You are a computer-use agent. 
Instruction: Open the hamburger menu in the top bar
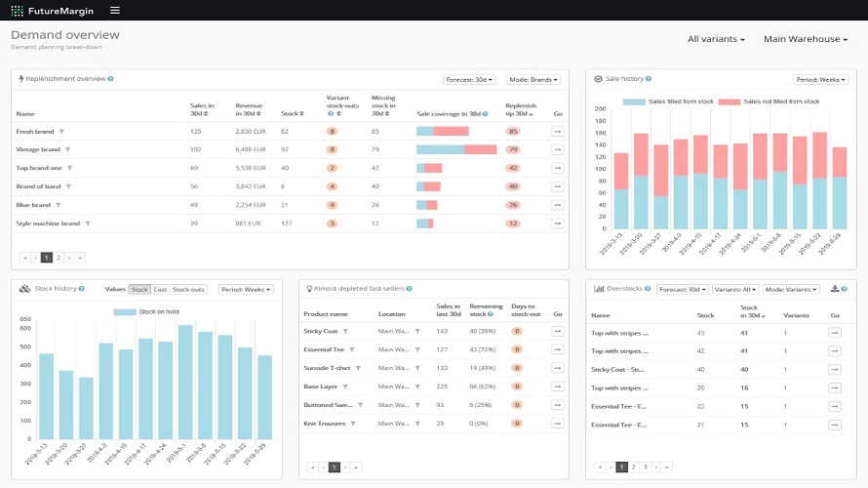(114, 10)
